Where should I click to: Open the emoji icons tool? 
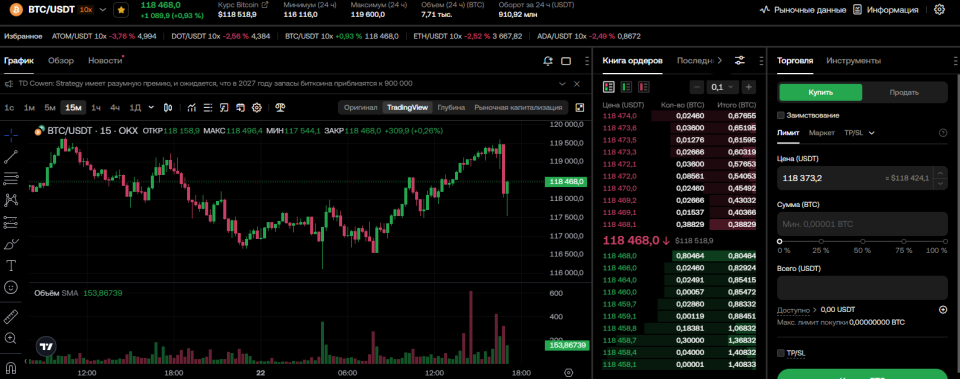coord(11,287)
